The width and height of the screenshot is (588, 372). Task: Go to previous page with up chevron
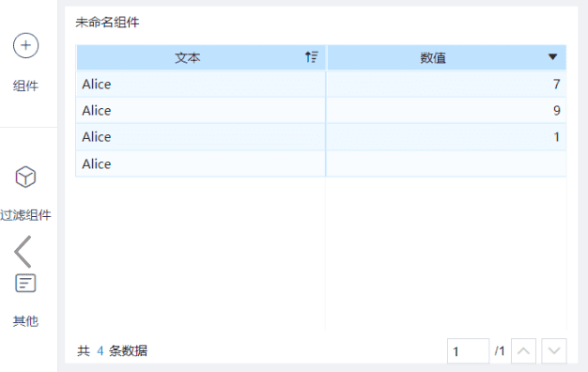click(523, 351)
